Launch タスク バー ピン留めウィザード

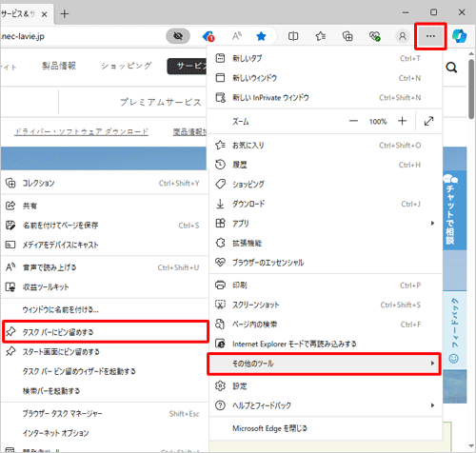click(x=104, y=371)
